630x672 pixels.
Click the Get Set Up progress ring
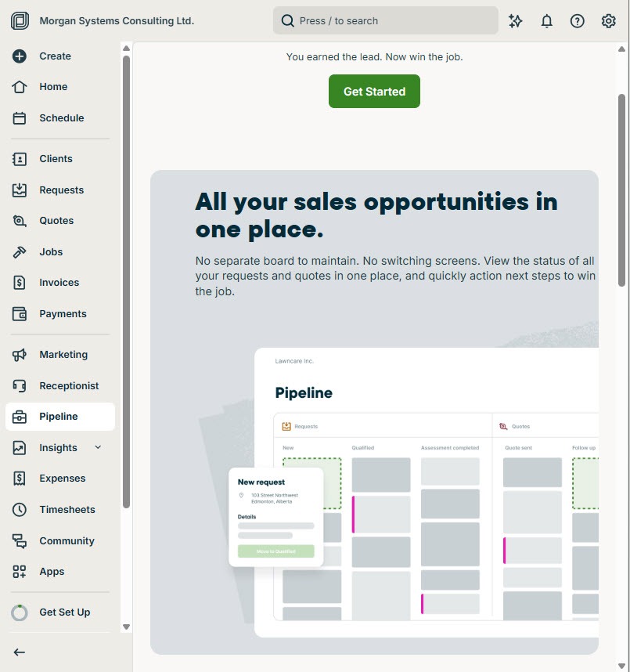[20, 612]
